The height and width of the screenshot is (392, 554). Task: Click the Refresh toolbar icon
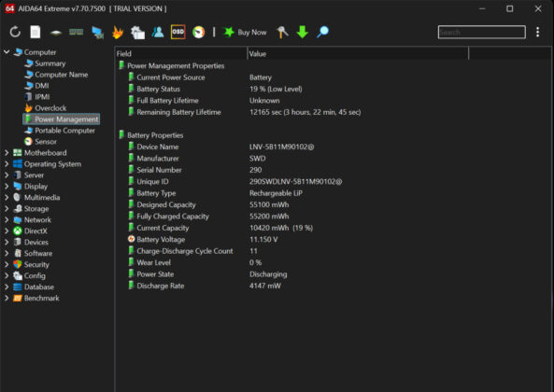(x=15, y=32)
